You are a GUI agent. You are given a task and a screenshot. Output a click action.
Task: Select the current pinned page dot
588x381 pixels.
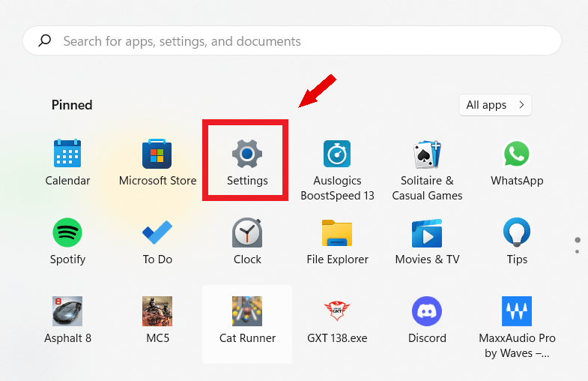point(578,240)
